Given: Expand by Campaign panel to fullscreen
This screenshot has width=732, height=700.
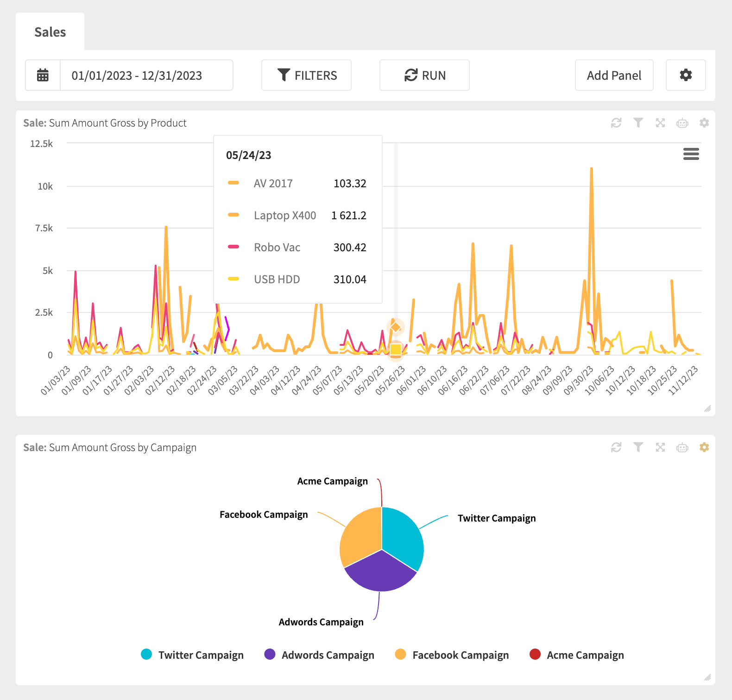Looking at the screenshot, I should click(660, 447).
